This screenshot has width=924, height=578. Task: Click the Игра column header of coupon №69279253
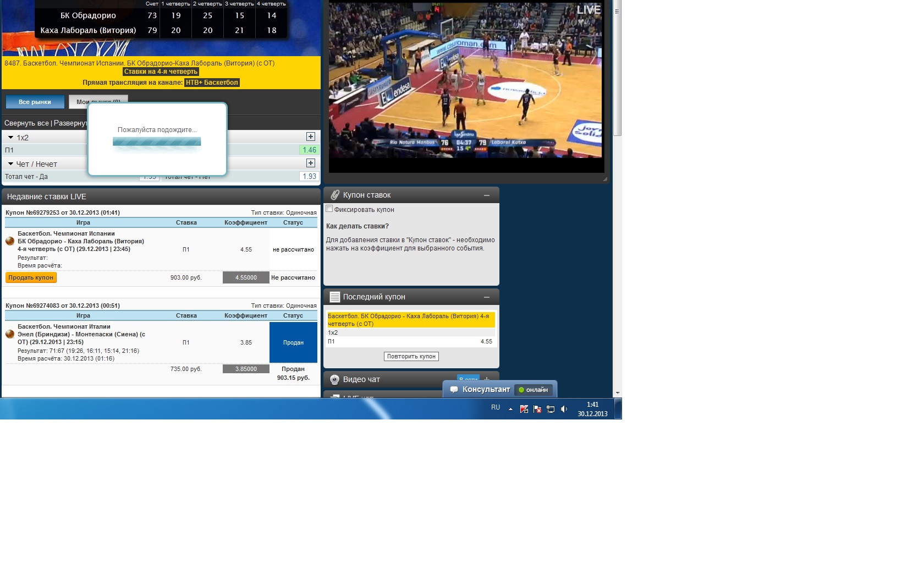tap(83, 222)
